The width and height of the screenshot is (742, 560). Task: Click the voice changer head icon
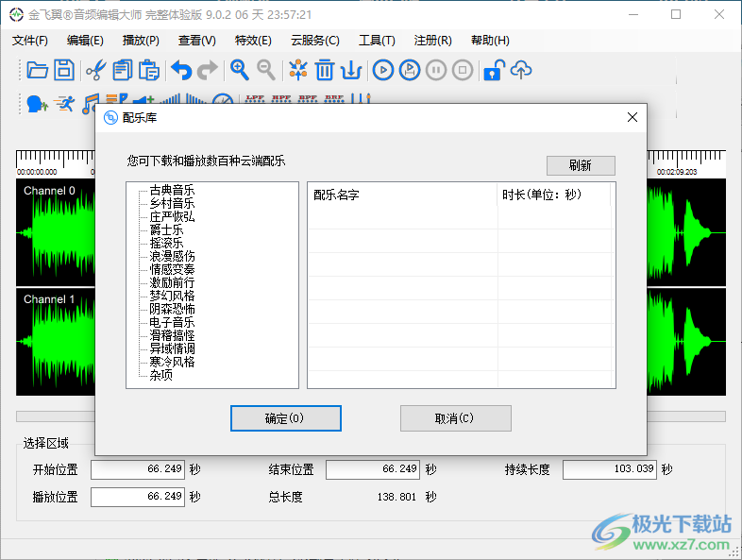point(38,103)
